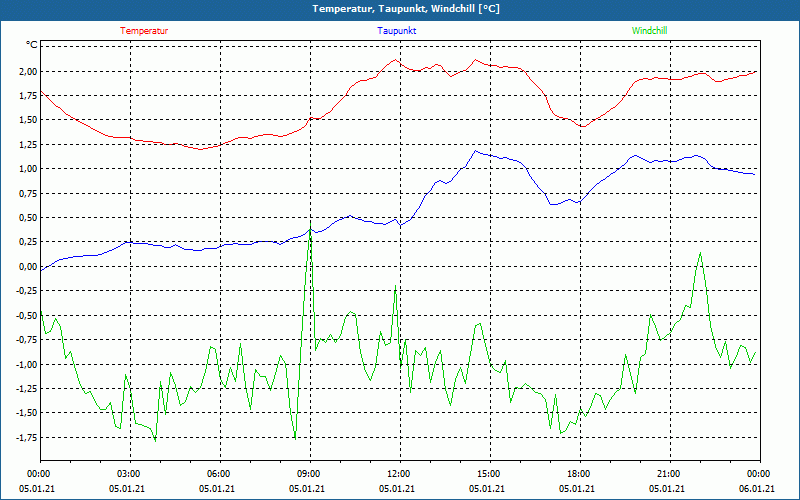Viewport: 800px width, 500px height.
Task: Click the 1,50 y-axis value
Action: pyautogui.click(x=29, y=120)
